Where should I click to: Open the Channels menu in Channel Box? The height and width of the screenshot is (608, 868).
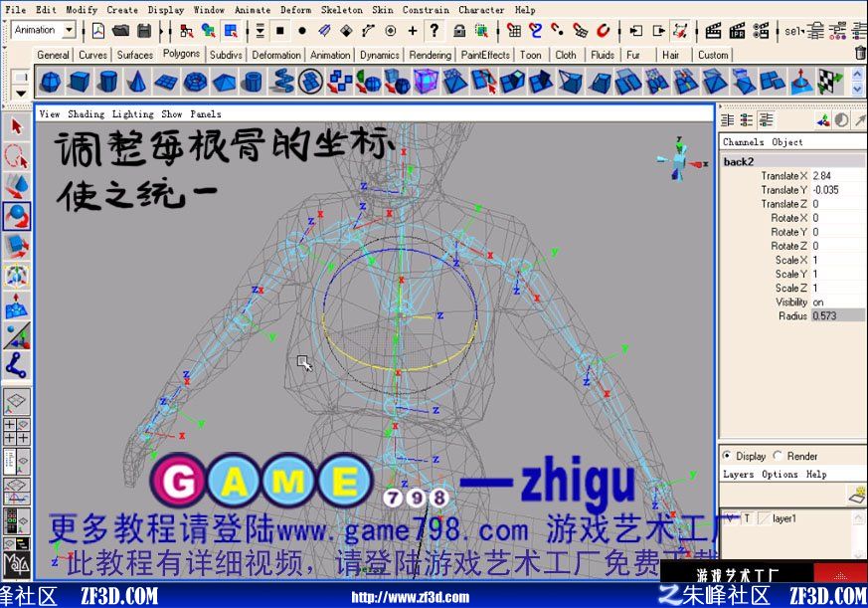coord(743,142)
